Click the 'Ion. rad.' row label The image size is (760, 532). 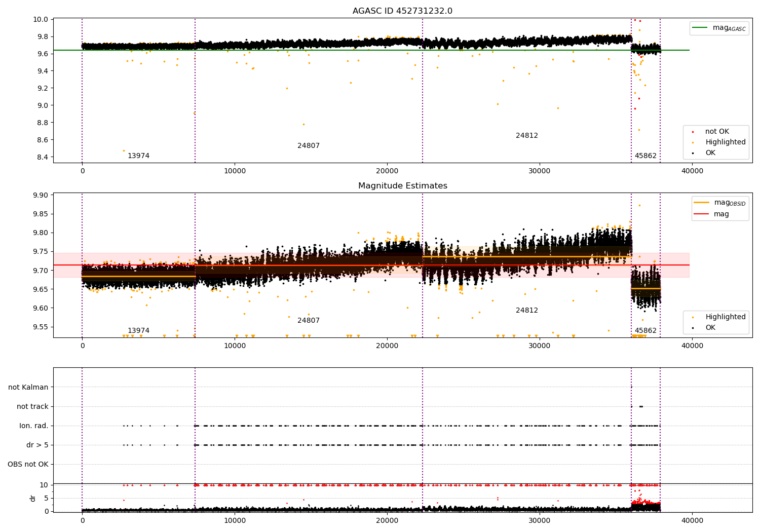34,426
